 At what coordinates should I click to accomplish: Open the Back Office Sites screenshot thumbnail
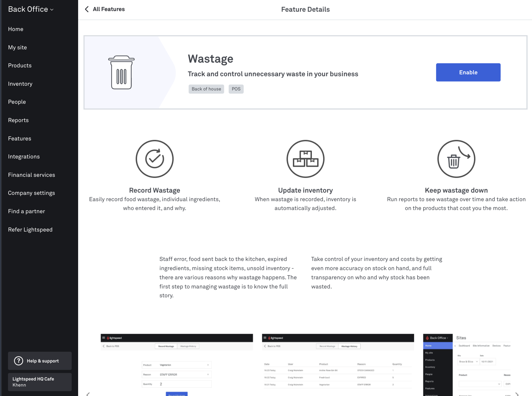tap(467, 365)
